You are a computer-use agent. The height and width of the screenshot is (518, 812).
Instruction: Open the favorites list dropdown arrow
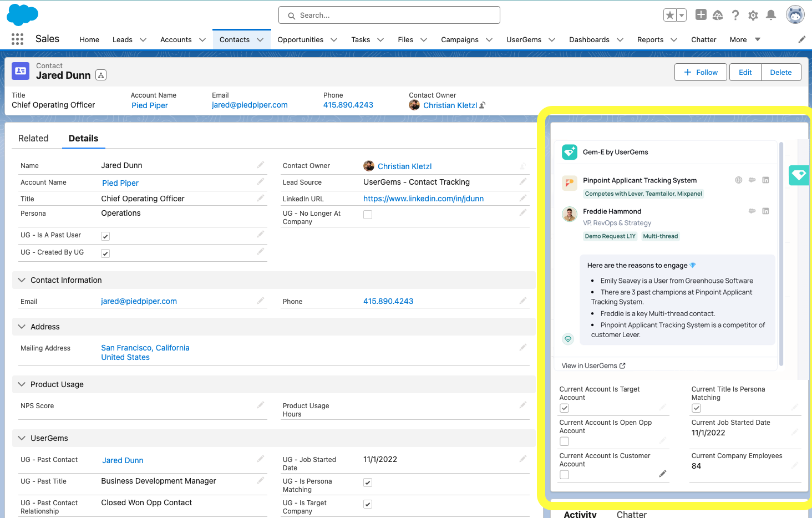tap(682, 15)
